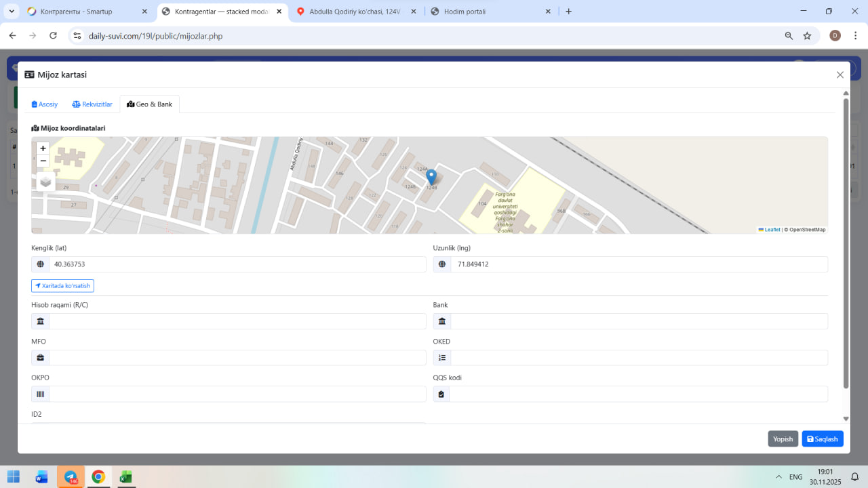The width and height of the screenshot is (868, 488).
Task: Select the Geo & Bank tab
Action: [150, 104]
